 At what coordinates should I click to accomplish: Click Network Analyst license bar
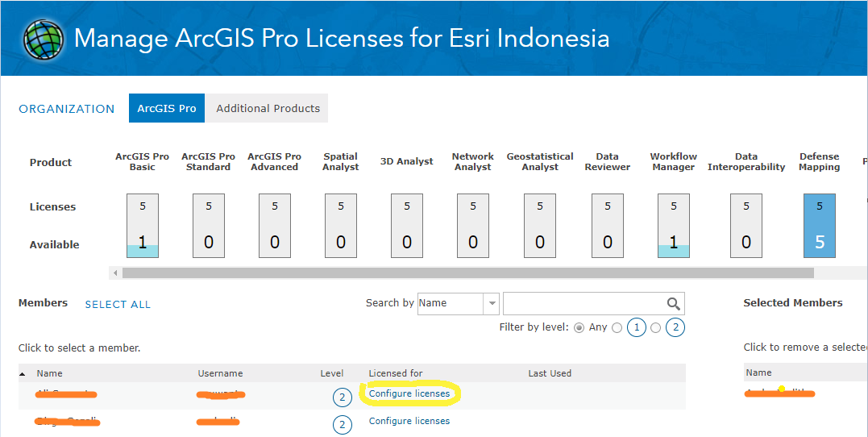coord(473,226)
